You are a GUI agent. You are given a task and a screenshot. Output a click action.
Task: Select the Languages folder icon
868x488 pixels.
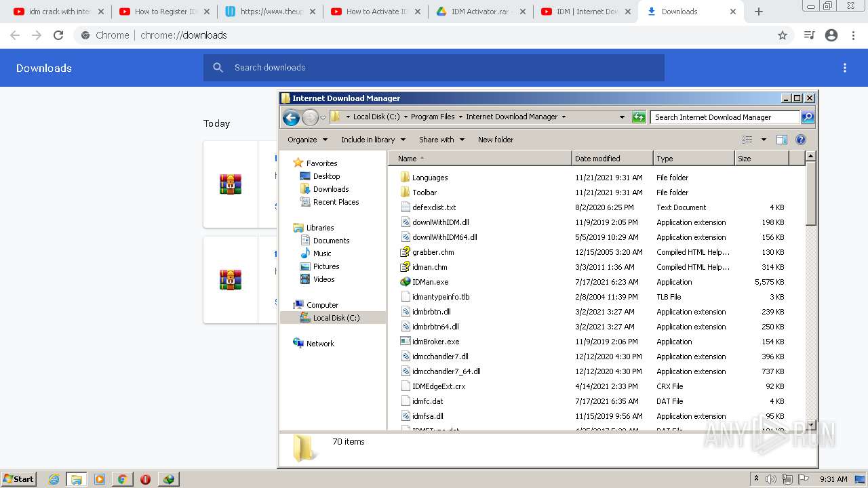[406, 178]
